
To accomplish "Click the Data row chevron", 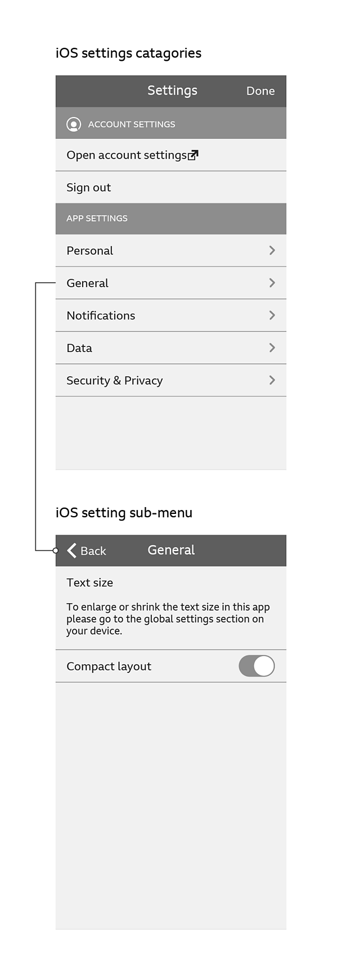I will point(272,348).
